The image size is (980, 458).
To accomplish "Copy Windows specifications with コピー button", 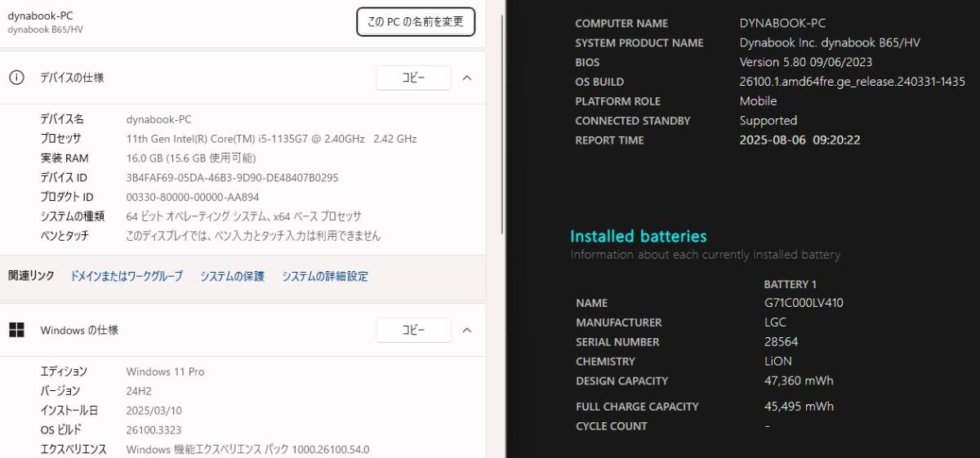I will pos(413,330).
